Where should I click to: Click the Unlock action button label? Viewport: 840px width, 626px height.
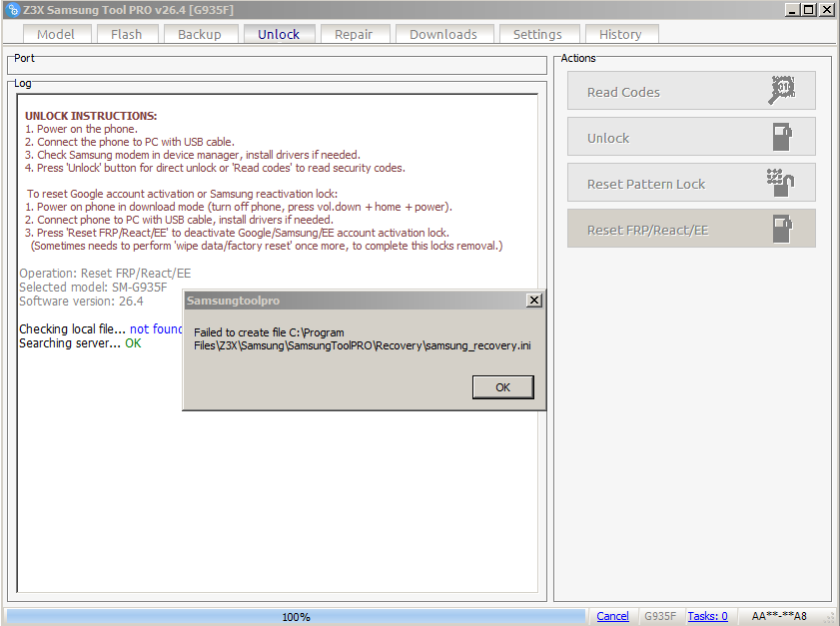click(x=608, y=138)
